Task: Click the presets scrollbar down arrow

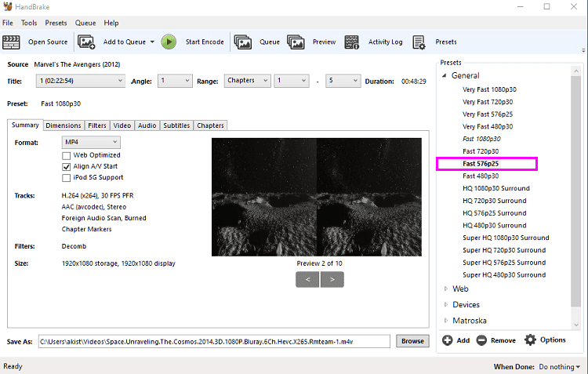Action: tap(576, 325)
